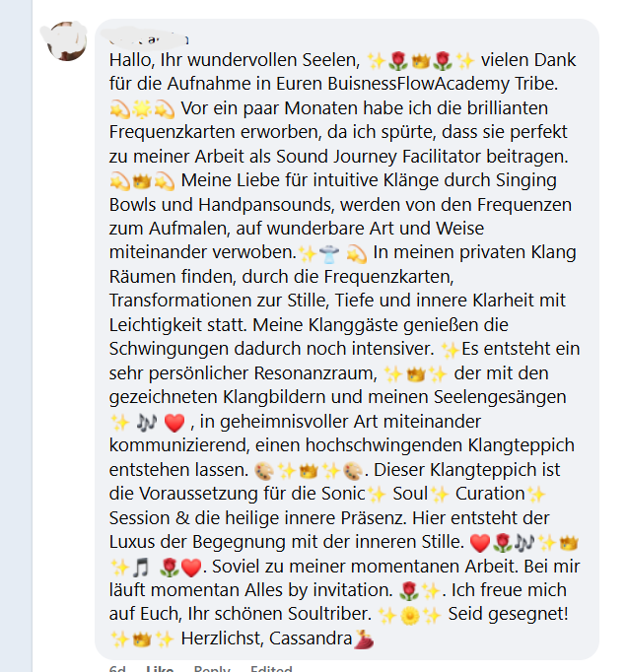The height and width of the screenshot is (672, 627).
Task: Click the crown emoji before 'Herzlichst'
Action: coord(142,639)
